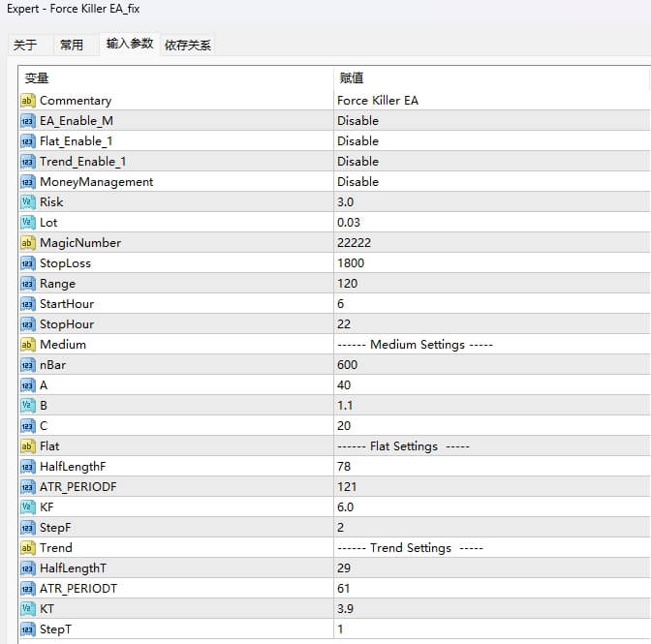Click the double-type icon beside Risk
Screen dimensions: 651x644
27,202
